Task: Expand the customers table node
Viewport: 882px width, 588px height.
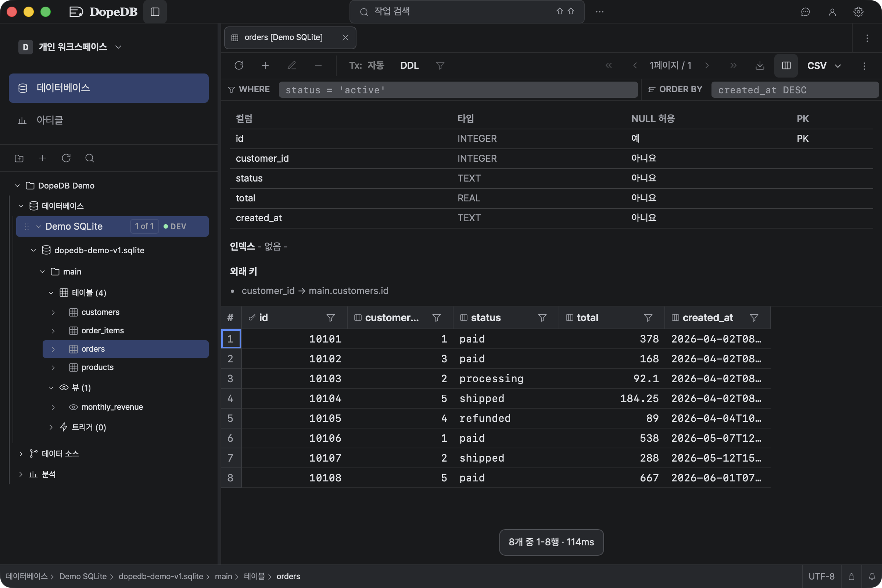Action: click(53, 312)
